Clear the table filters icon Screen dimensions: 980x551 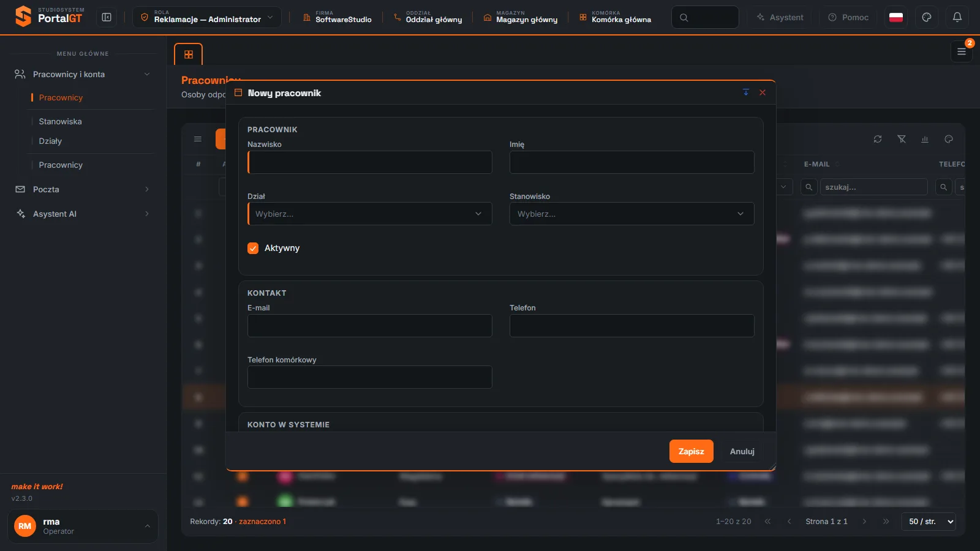[902, 139]
